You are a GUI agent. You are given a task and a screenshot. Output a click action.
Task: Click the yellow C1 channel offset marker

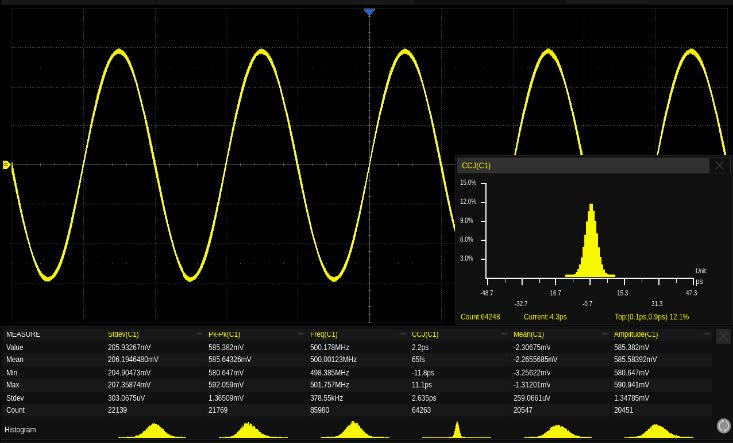coord(7,165)
